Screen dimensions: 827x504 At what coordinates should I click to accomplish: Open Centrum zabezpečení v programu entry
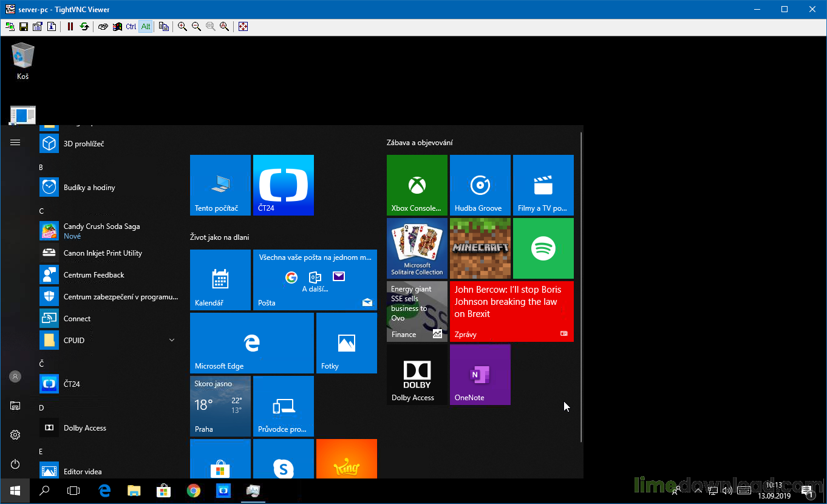109,297
